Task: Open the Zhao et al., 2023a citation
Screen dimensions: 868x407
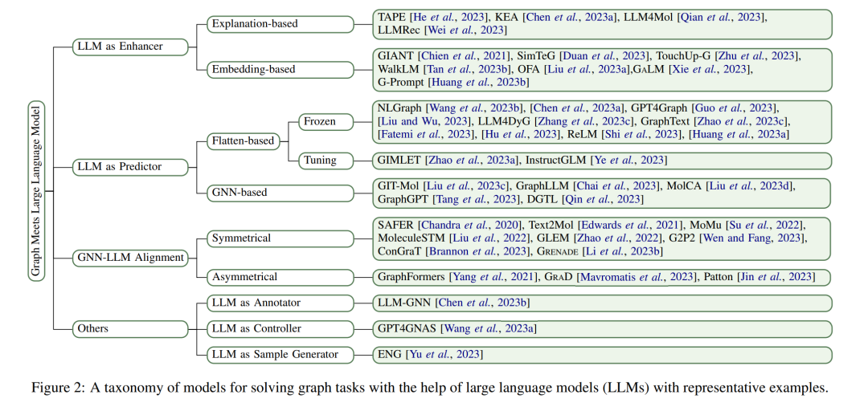Action: click(x=473, y=161)
